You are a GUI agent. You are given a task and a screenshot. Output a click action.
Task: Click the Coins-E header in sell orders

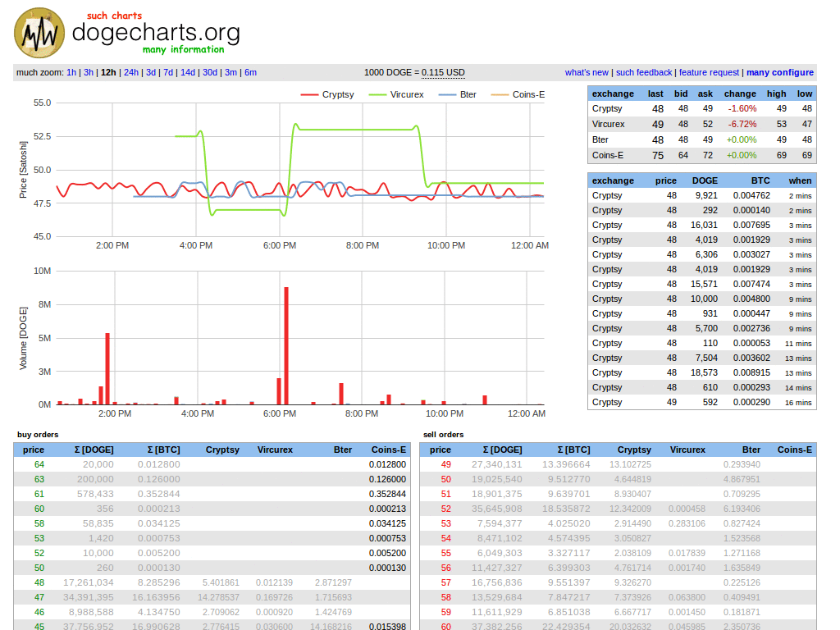click(x=794, y=450)
